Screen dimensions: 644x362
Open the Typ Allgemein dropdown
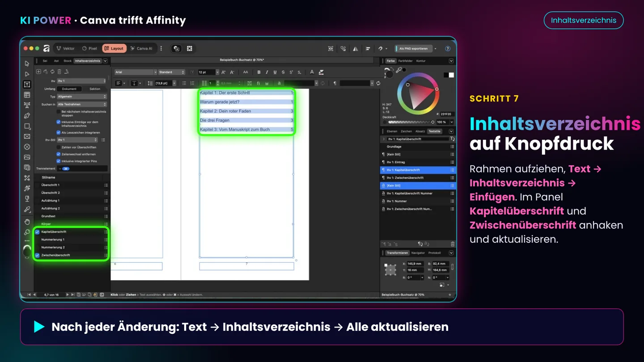pyautogui.click(x=81, y=97)
